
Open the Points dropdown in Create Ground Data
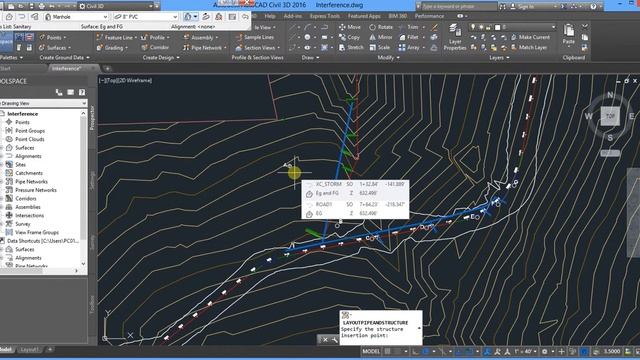coord(53,38)
